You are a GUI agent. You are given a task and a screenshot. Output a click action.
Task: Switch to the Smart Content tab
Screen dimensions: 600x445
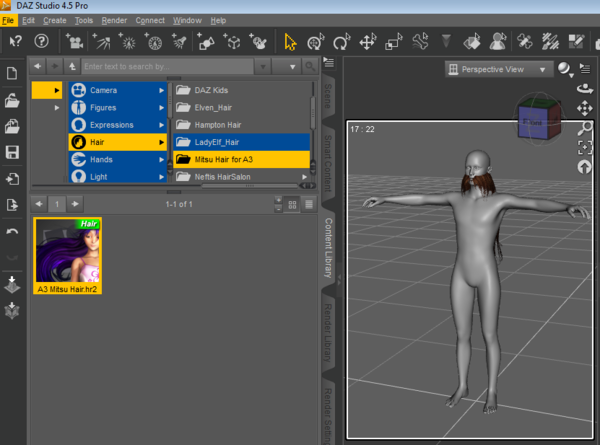(328, 162)
